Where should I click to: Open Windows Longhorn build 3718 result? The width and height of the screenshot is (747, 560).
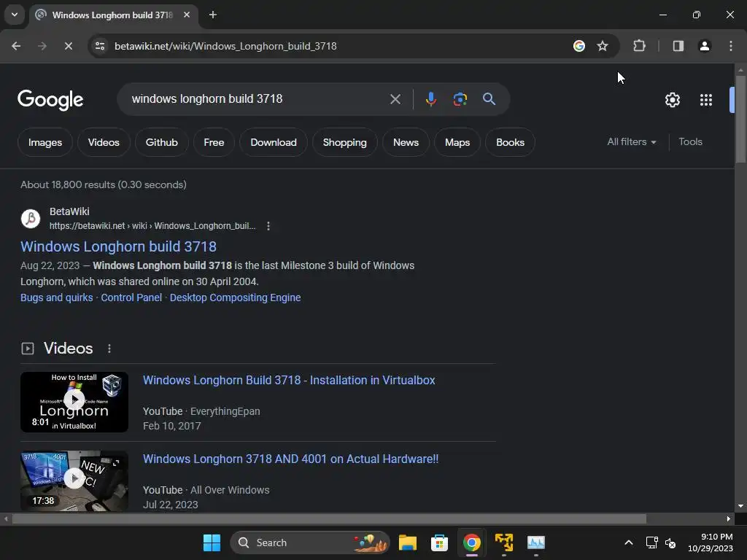pos(119,246)
